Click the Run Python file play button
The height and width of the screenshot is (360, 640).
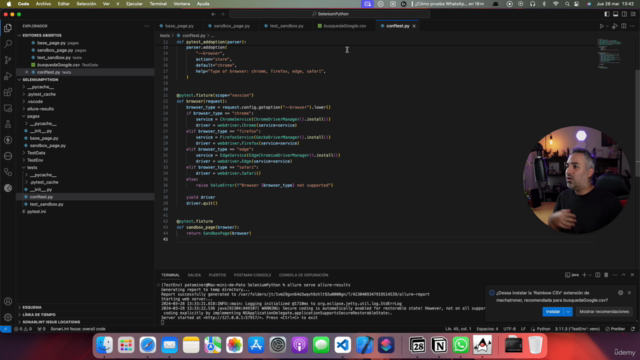point(601,26)
